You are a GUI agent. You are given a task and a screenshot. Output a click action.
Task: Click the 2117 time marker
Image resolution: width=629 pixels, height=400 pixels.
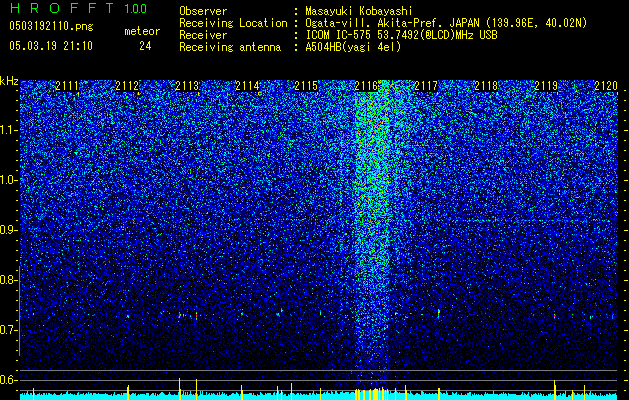coord(426,86)
